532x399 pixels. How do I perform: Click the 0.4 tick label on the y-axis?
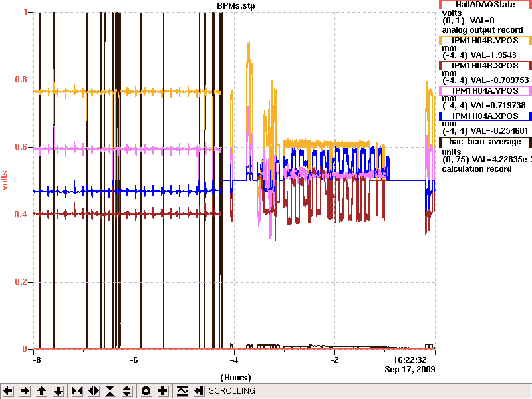tap(21, 214)
